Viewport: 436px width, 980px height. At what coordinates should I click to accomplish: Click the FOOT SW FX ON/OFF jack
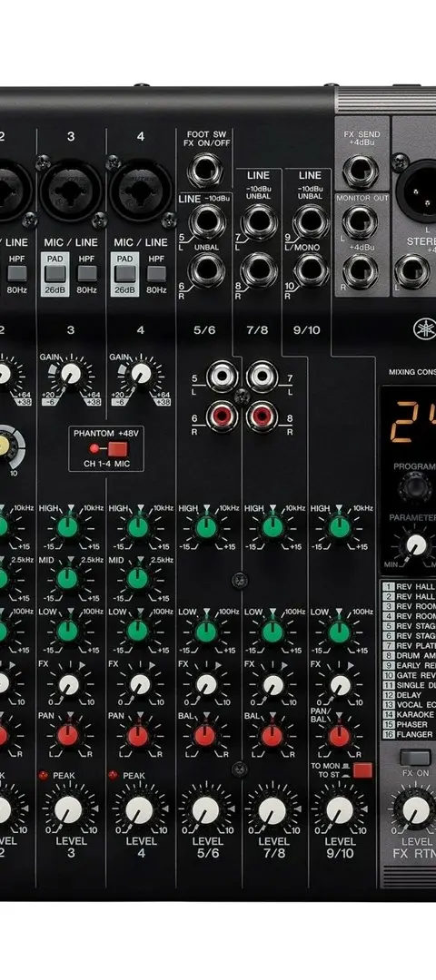[x=204, y=171]
